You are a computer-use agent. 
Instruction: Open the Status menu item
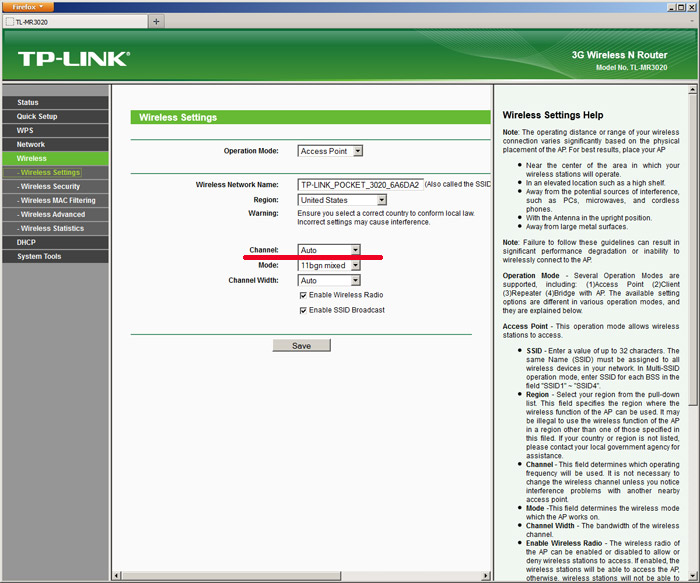pyautogui.click(x=55, y=102)
